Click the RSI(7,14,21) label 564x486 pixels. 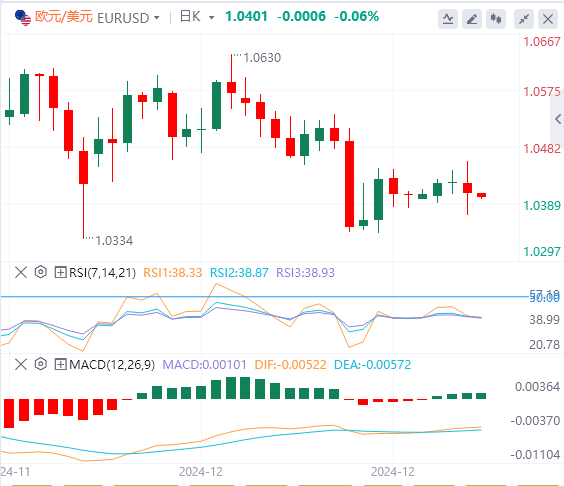(103, 273)
